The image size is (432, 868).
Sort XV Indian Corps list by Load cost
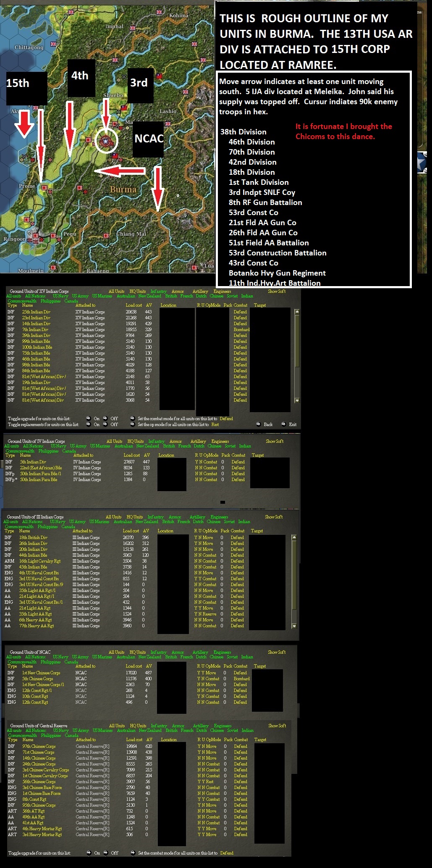134,305
